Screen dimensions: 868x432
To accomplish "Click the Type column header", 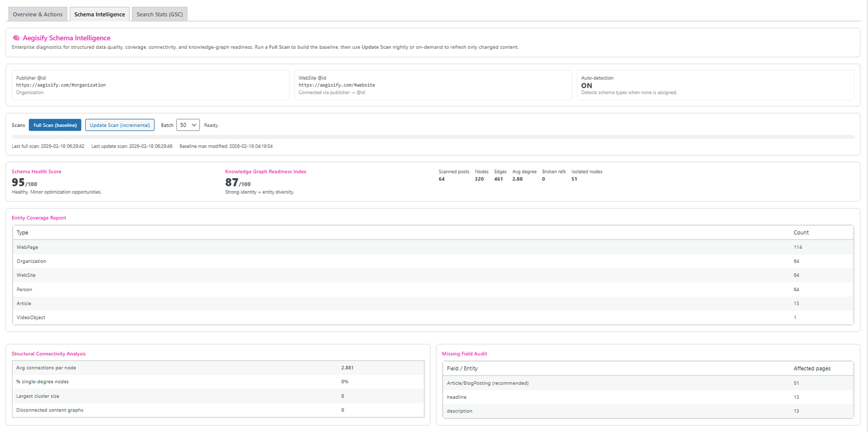I will click(x=22, y=233).
